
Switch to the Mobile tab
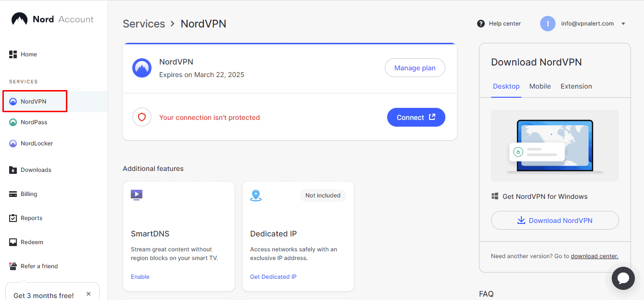(x=540, y=86)
